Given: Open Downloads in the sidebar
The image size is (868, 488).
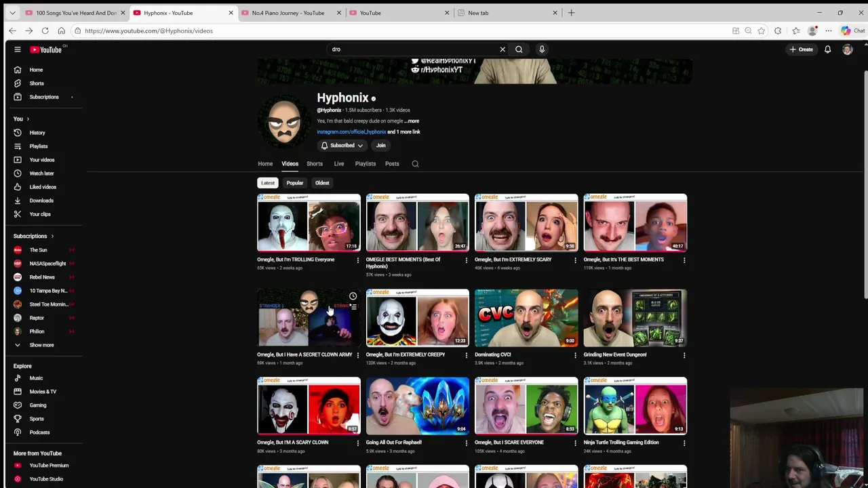Looking at the screenshot, I should point(41,201).
